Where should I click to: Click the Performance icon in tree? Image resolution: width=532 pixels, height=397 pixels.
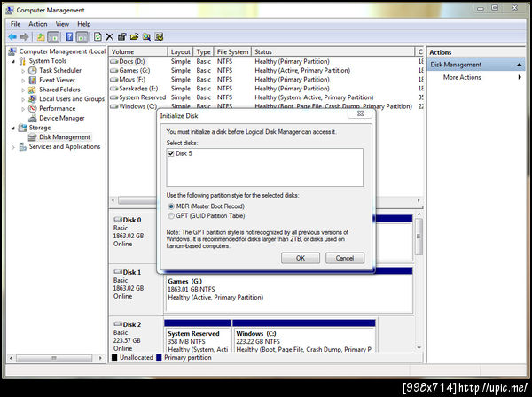coord(32,108)
